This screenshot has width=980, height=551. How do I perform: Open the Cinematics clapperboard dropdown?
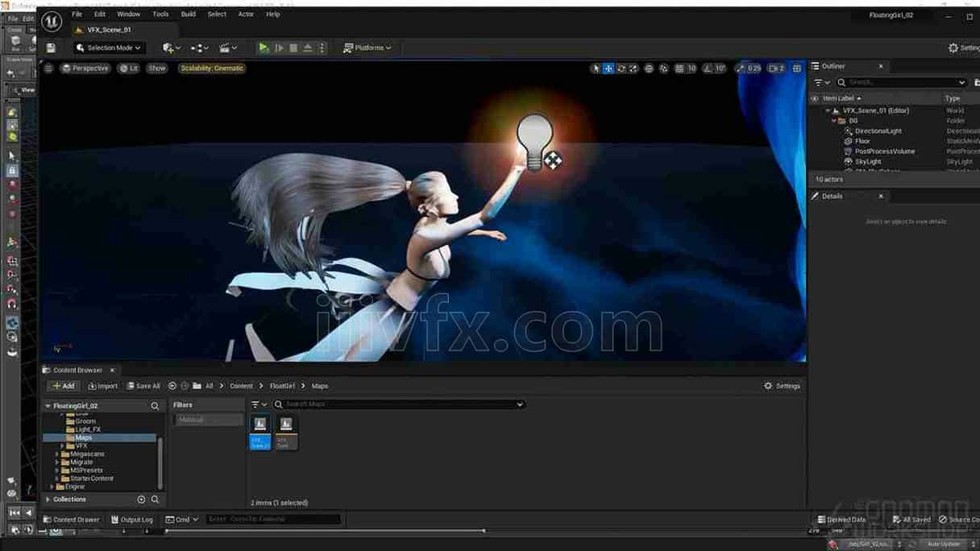[228, 48]
